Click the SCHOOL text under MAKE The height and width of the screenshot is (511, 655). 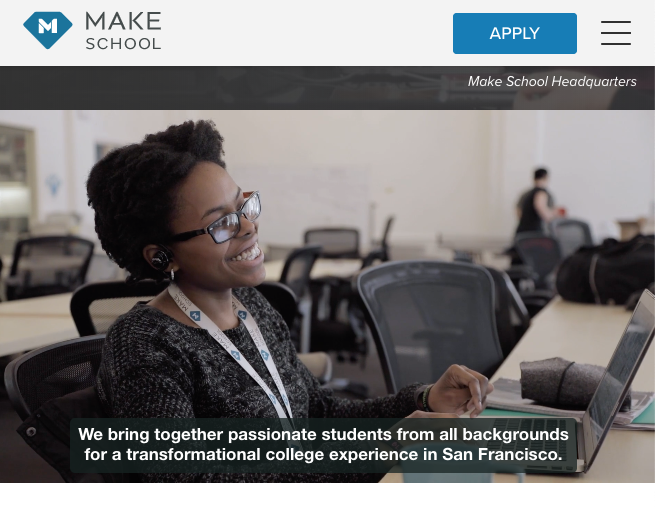(123, 44)
